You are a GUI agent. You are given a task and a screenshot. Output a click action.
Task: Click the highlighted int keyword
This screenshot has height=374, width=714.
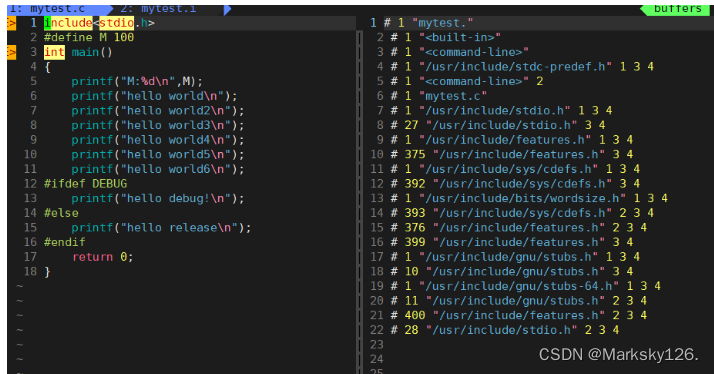pos(54,52)
